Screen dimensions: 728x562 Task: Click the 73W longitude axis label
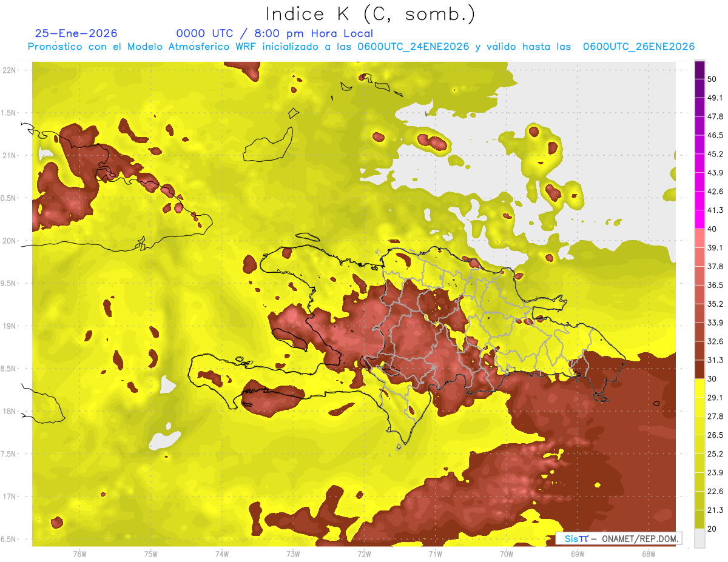293,554
